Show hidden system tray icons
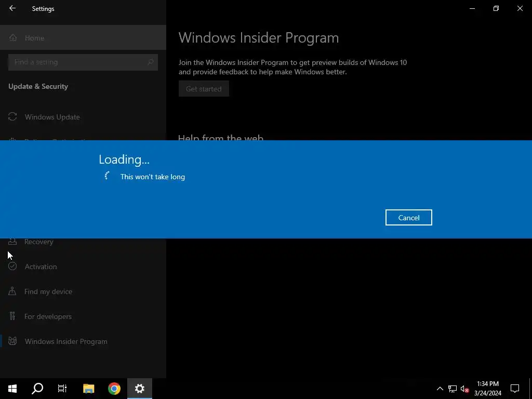This screenshot has height=399, width=532. [440, 389]
